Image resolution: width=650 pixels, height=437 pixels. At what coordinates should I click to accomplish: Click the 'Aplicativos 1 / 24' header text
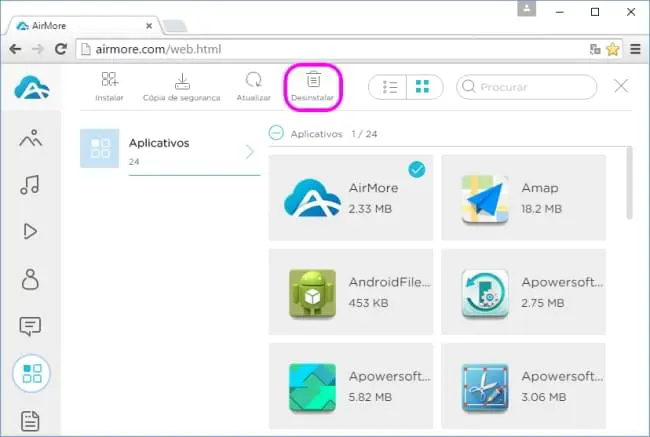point(334,134)
